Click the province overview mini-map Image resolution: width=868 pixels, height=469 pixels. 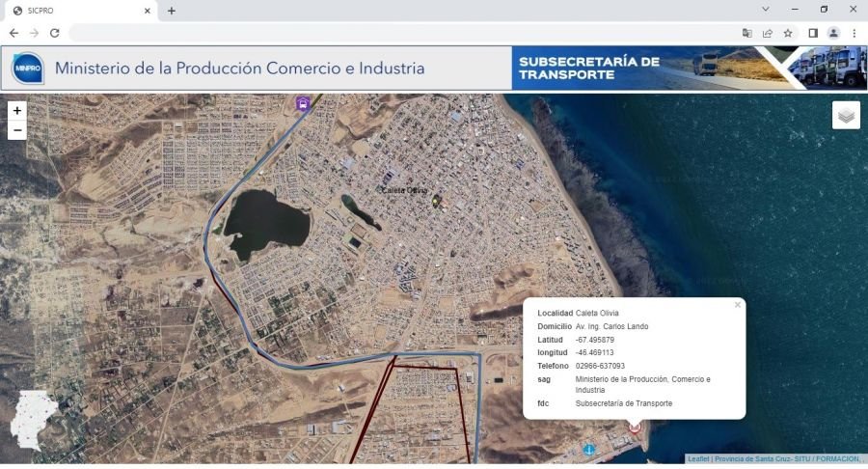[33, 420]
